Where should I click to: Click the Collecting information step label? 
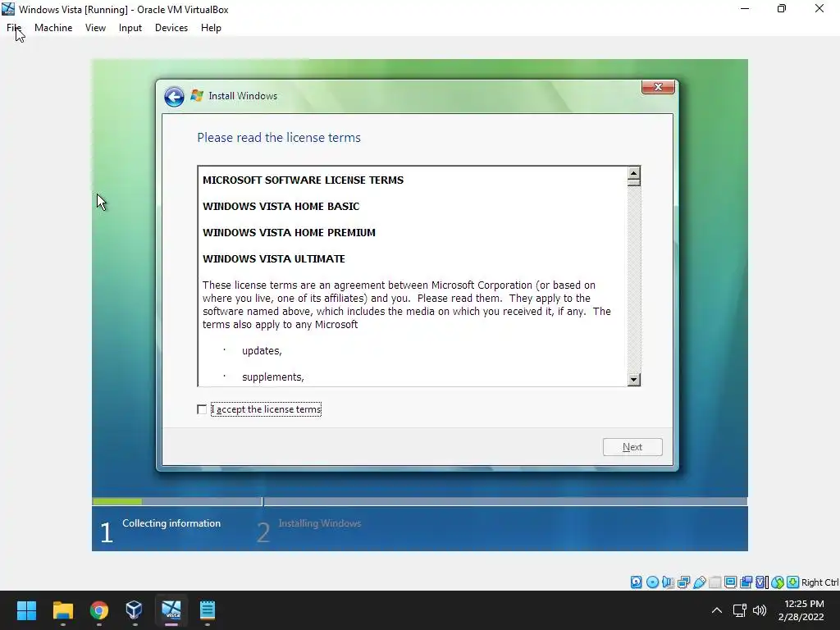click(x=171, y=523)
